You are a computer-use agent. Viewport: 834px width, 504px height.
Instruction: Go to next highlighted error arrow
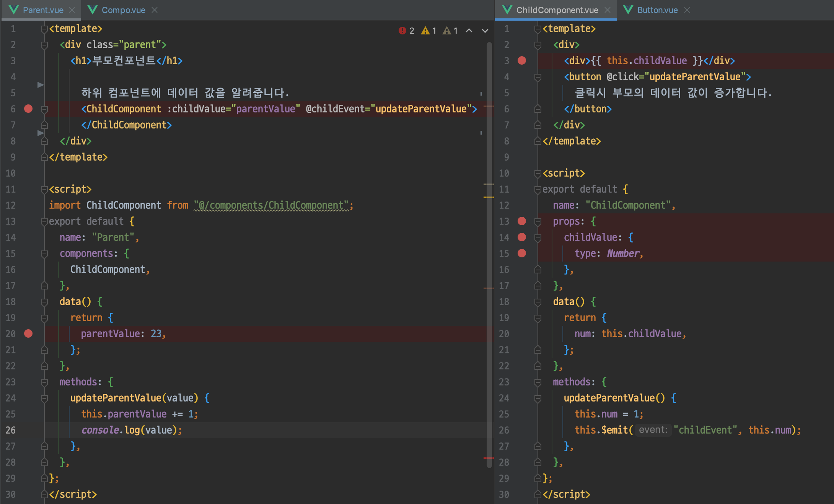pos(485,31)
